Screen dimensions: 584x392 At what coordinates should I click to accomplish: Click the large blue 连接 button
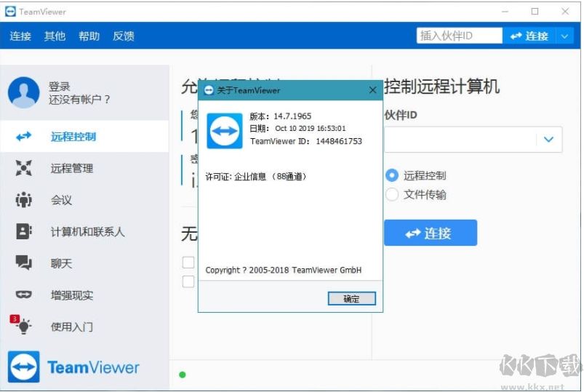point(430,233)
